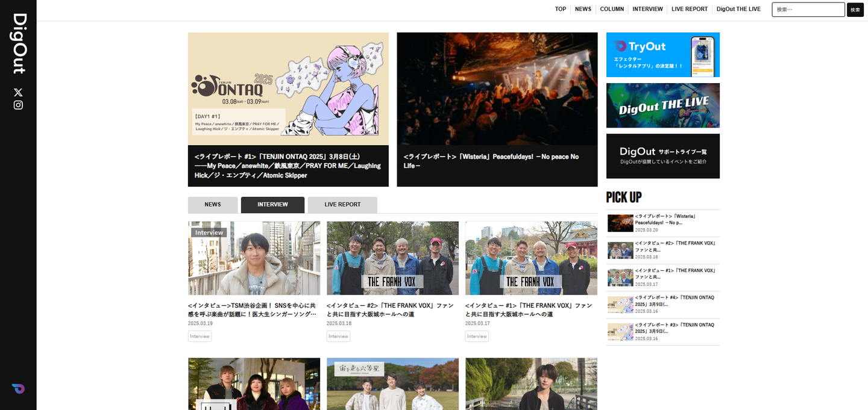Select the INTERVIEW tab

pyautogui.click(x=272, y=205)
